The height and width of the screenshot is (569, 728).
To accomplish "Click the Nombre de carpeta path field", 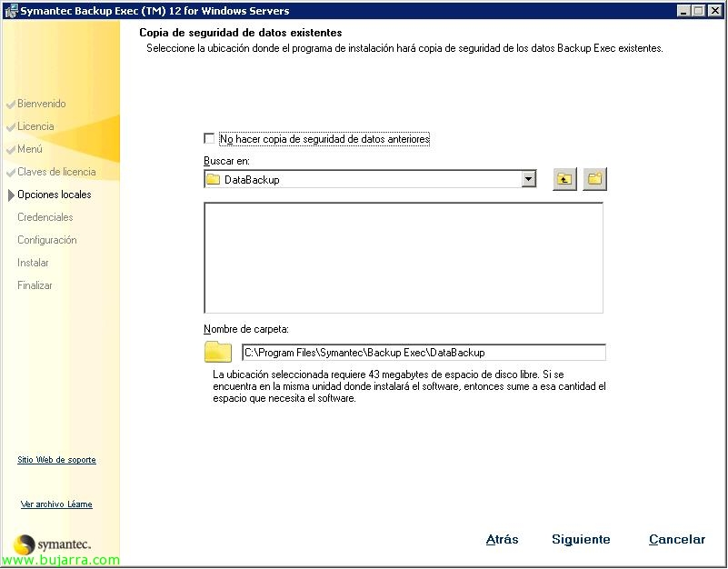I will [424, 353].
